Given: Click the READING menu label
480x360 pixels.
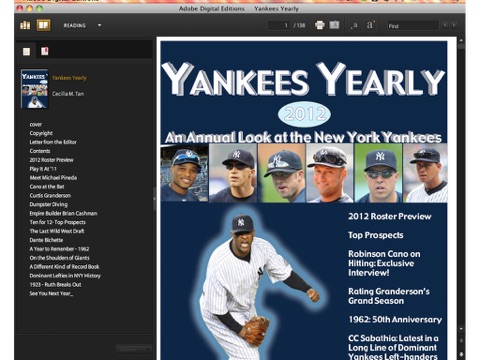Looking at the screenshot, I should tap(75, 25).
